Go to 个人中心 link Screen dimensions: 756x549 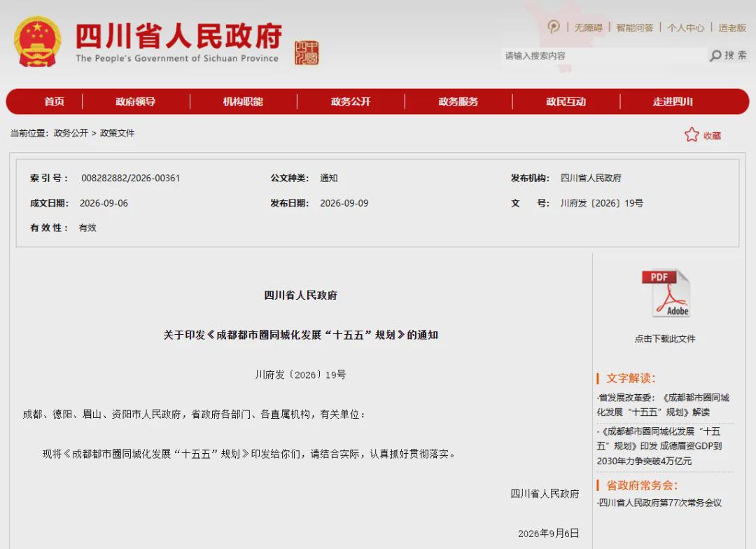[685, 28]
